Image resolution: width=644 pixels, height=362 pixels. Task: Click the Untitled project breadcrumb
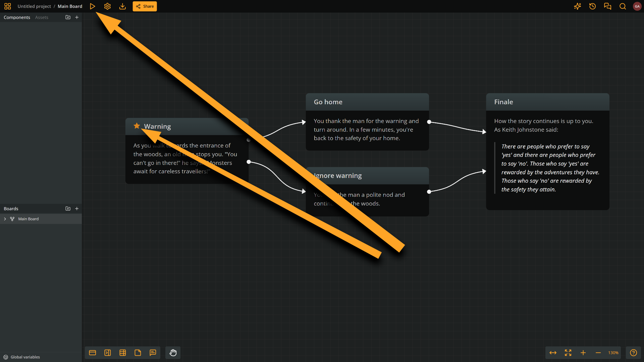pyautogui.click(x=34, y=6)
